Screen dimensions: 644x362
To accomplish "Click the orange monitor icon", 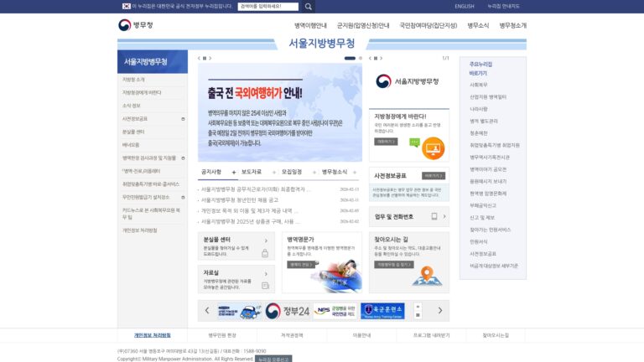I will [x=433, y=148].
